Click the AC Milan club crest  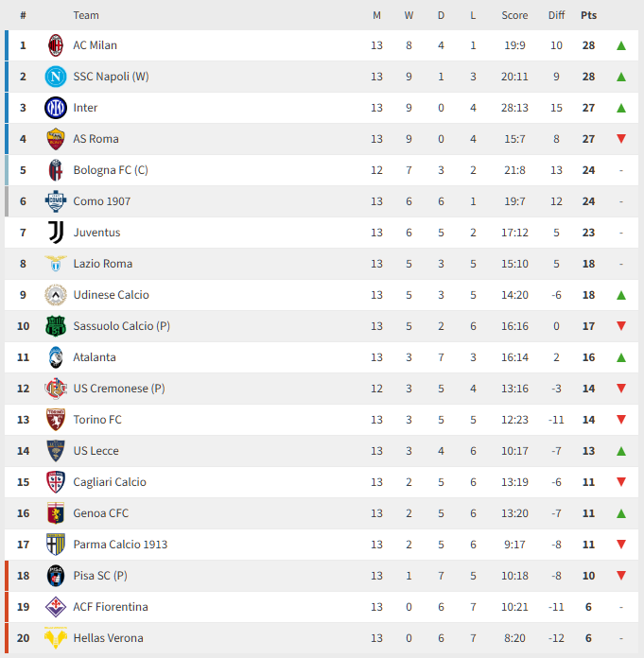[56, 45]
